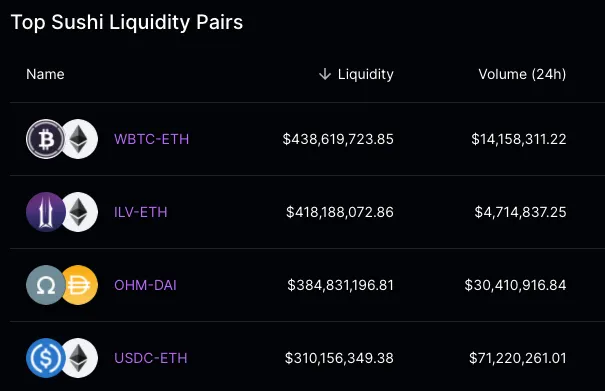Sort by the Volume (24h) column header

point(522,74)
